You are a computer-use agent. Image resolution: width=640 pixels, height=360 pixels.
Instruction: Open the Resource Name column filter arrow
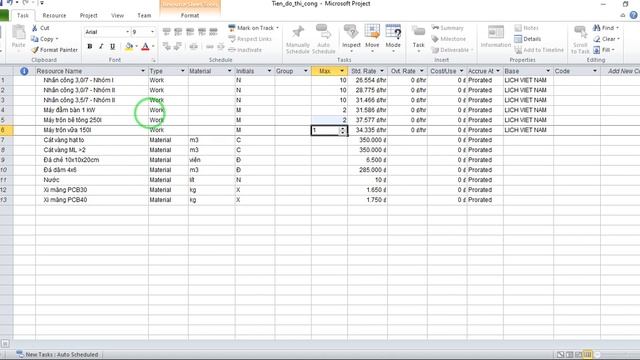pyautogui.click(x=143, y=71)
